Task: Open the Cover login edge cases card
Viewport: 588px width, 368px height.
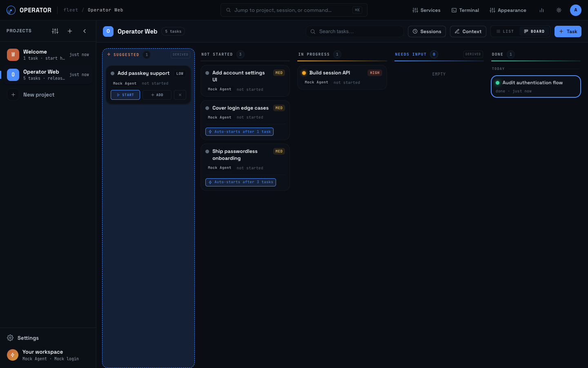Action: (x=245, y=120)
